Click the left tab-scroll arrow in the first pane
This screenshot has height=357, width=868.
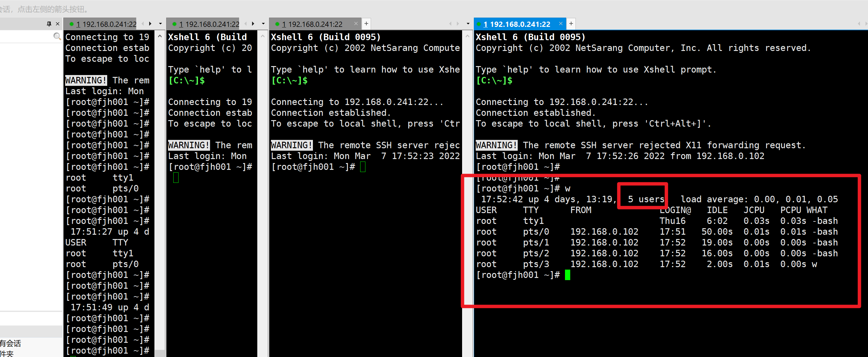(143, 24)
